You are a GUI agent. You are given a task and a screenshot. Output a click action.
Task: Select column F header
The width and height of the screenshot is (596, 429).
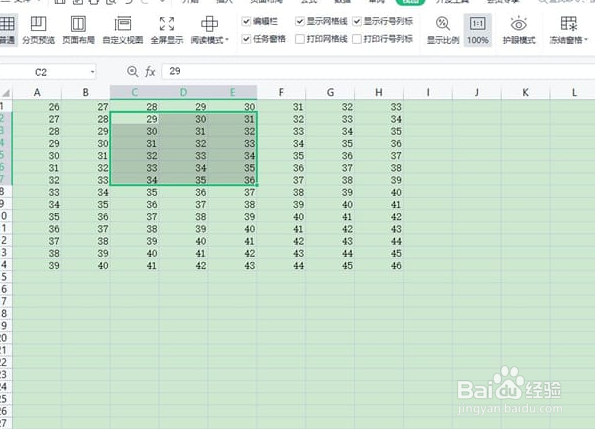(281, 92)
